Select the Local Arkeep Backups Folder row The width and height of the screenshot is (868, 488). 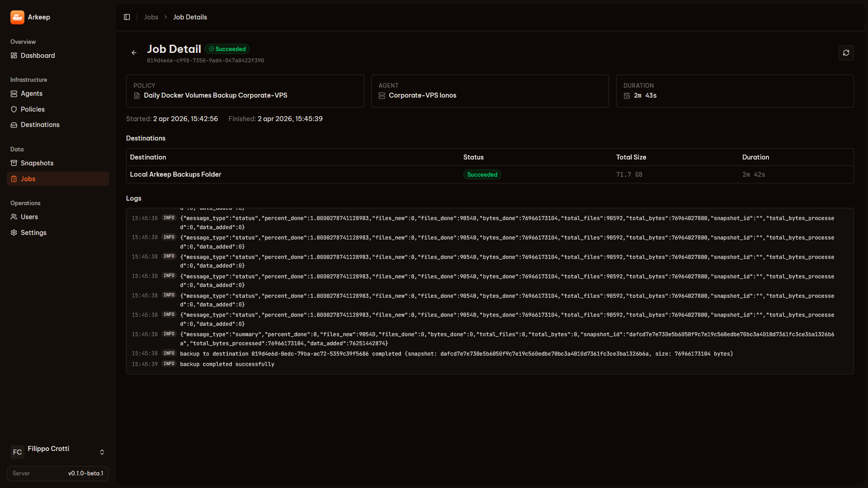click(x=175, y=174)
